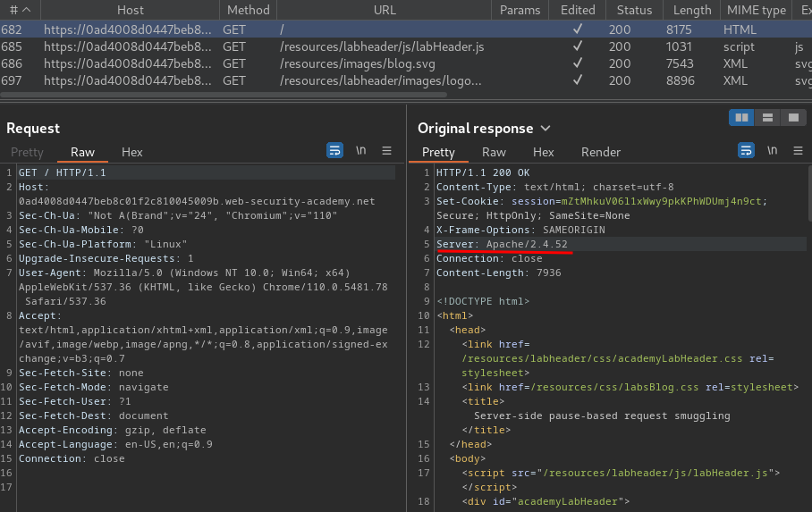
Task: Open response Render tab
Action: point(601,152)
